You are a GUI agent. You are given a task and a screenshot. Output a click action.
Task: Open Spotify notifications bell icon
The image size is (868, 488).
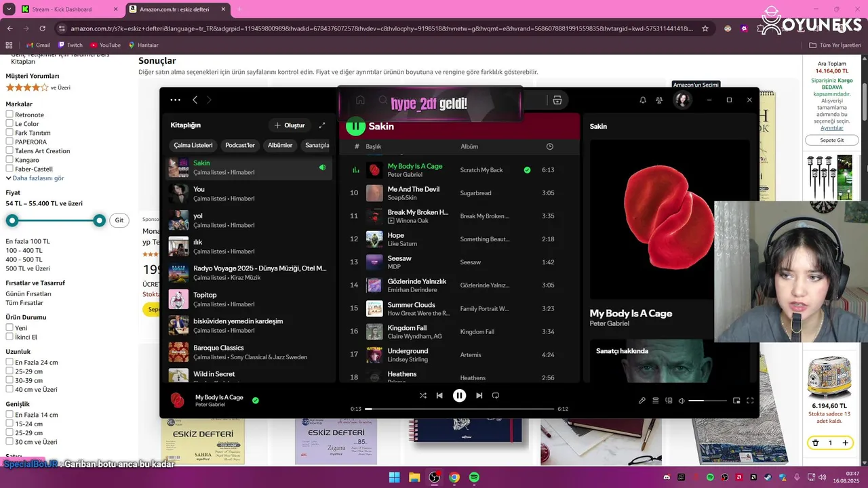[x=643, y=100]
